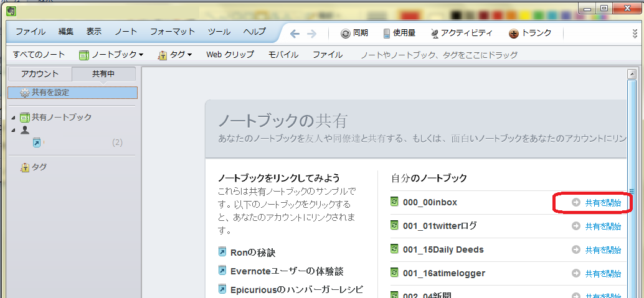
Task: Click the 001_15Daily Deeds notebook icon
Action: pos(394,249)
